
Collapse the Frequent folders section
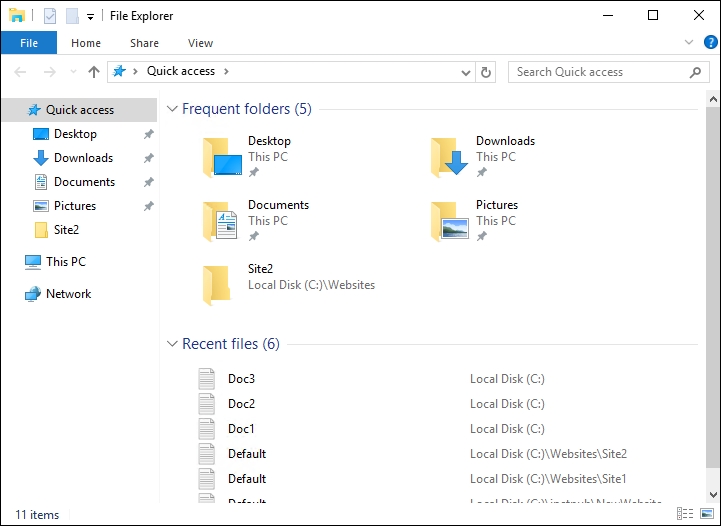pyautogui.click(x=172, y=109)
